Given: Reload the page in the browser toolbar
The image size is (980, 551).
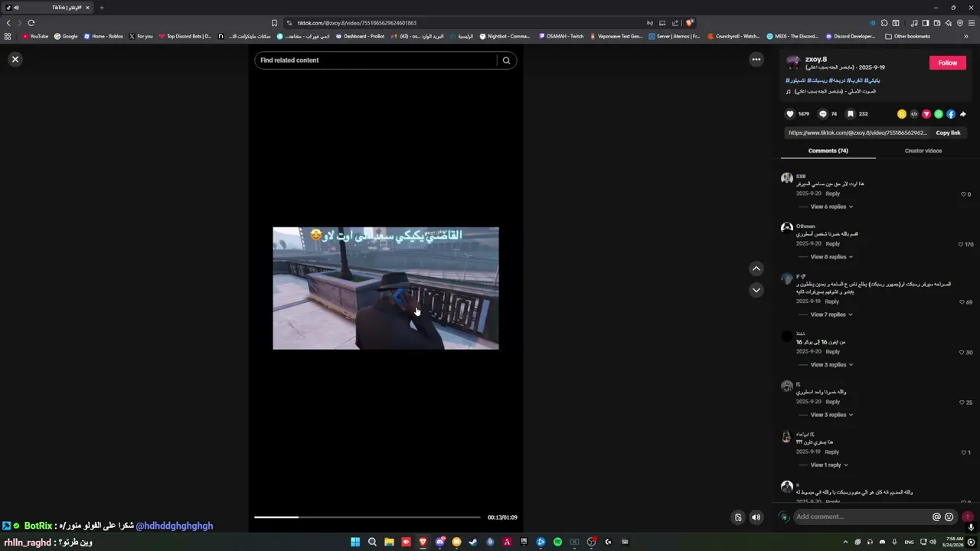Looking at the screenshot, I should [x=31, y=23].
